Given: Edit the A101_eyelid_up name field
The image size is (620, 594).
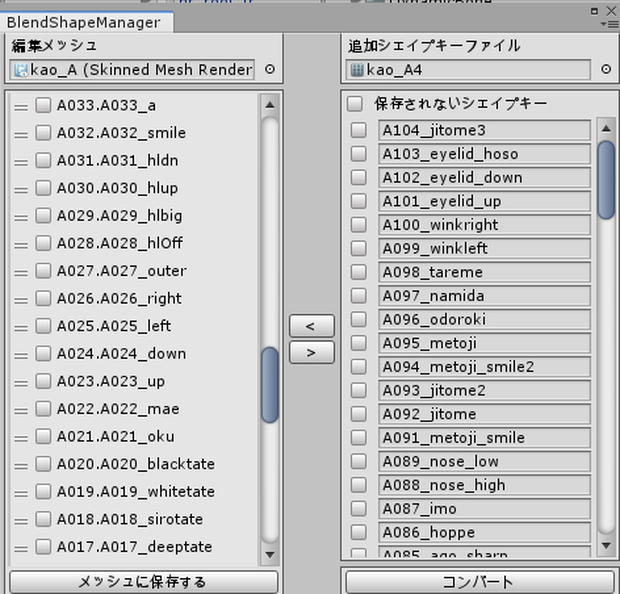Looking at the screenshot, I should [484, 201].
